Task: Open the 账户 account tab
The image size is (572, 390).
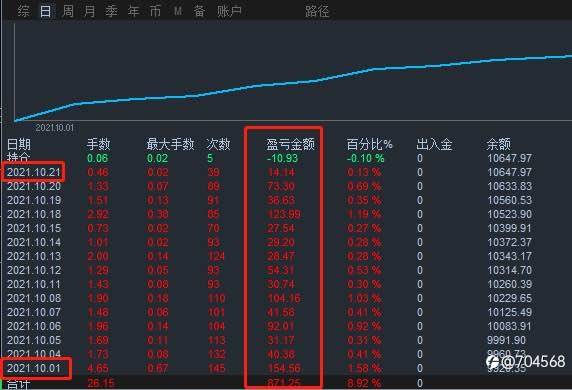Action: tap(229, 11)
